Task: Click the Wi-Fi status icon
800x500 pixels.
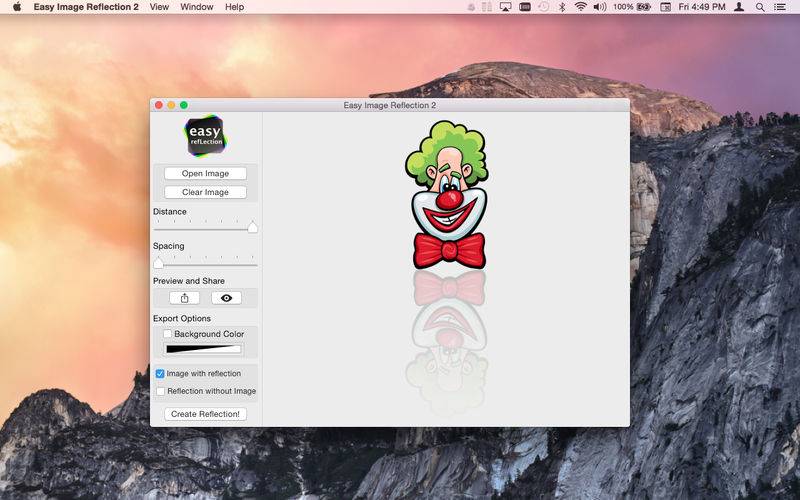Action: 581,7
